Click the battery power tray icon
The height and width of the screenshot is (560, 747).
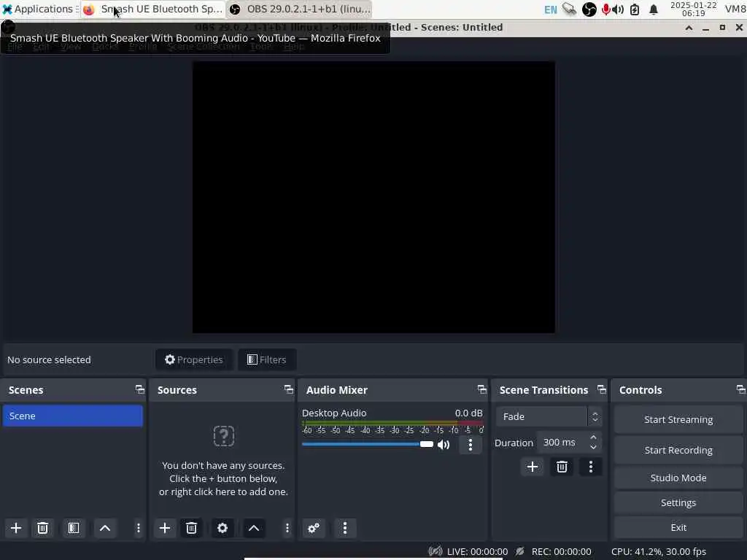click(x=635, y=9)
